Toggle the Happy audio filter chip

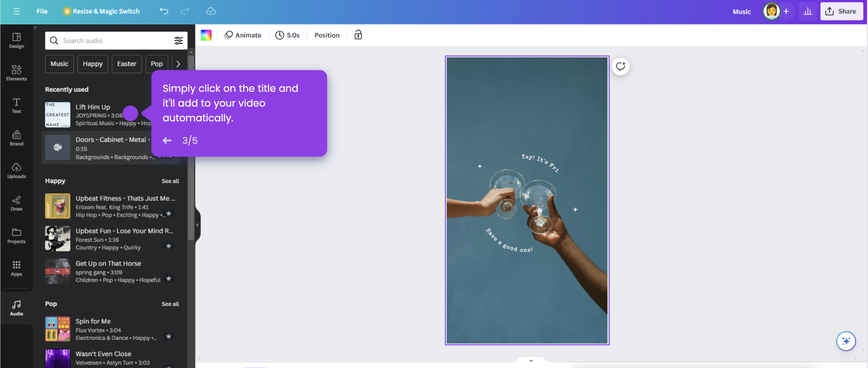92,64
